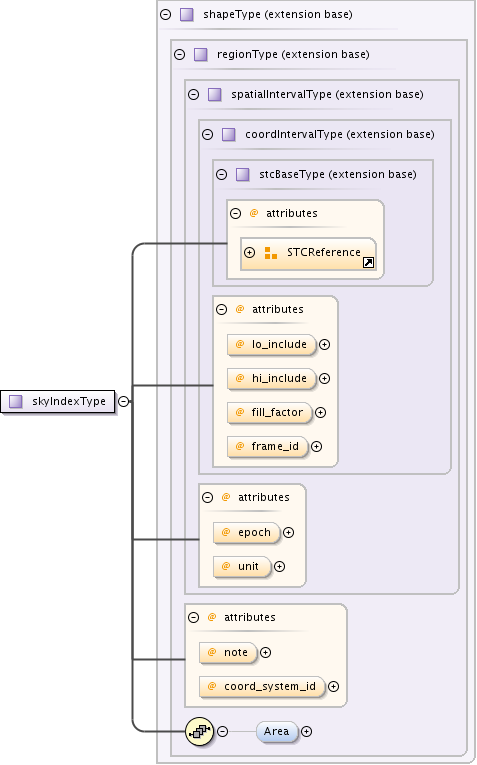
Task: Collapse the skyIndexType root node
Action: [x=124, y=402]
